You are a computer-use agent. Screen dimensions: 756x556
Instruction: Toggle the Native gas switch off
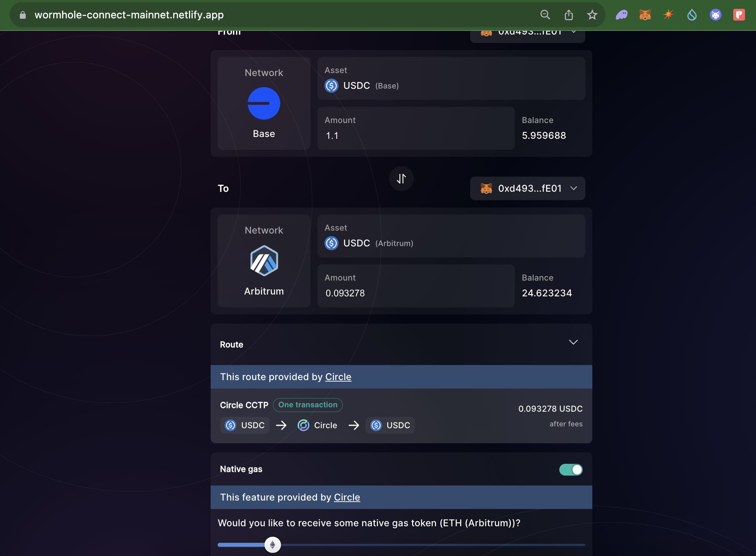(x=570, y=469)
